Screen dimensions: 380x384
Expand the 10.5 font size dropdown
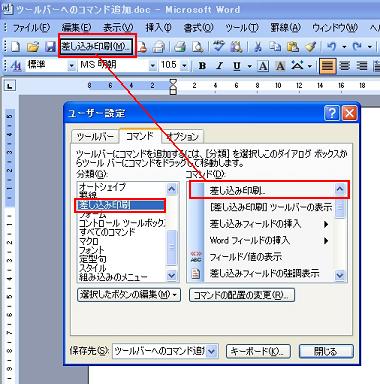184,66
